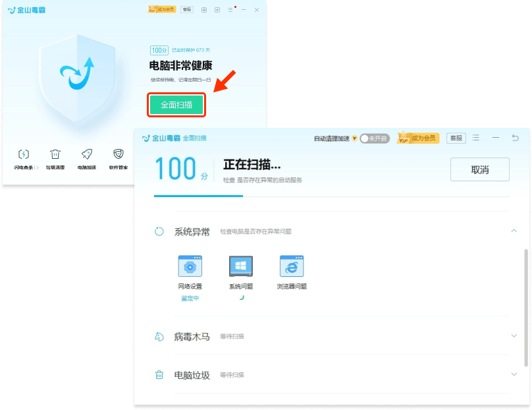Click the scan progress bar
The width and height of the screenshot is (532, 410).
click(x=332, y=196)
